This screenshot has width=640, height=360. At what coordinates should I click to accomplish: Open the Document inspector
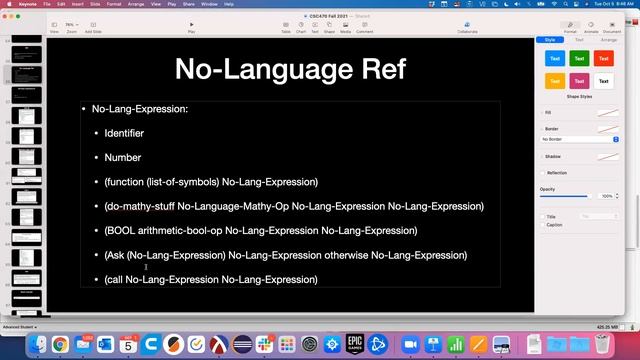[x=612, y=27]
